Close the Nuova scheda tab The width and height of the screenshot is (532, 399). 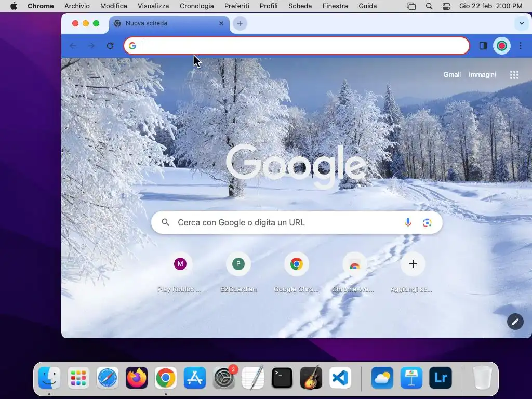[221, 23]
